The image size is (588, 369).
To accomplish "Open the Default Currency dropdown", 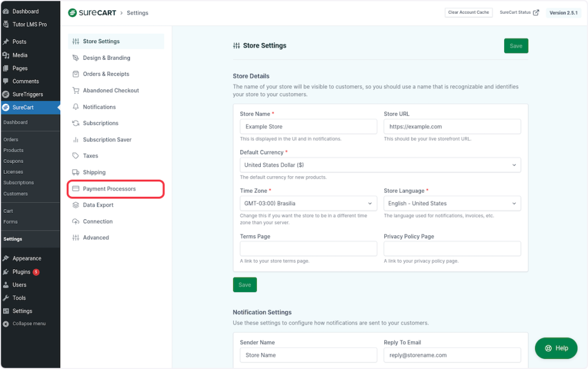I will 380,165.
